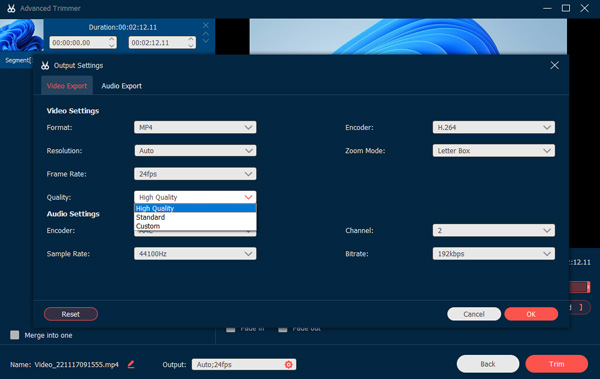Viewport: 600px width, 379px height.
Task: Click the video preview in Advanced Trimmer window
Action: pos(408,37)
